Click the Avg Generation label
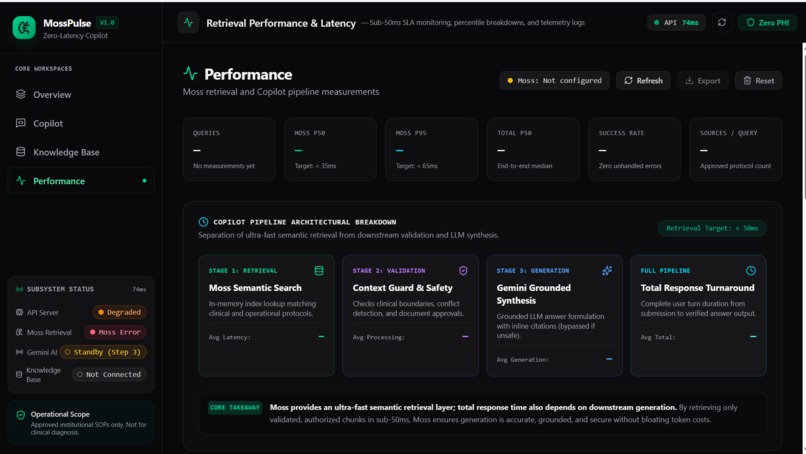 pos(522,360)
